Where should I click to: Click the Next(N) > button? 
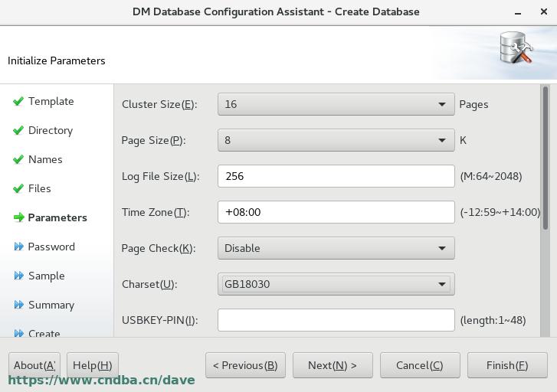[333, 365]
